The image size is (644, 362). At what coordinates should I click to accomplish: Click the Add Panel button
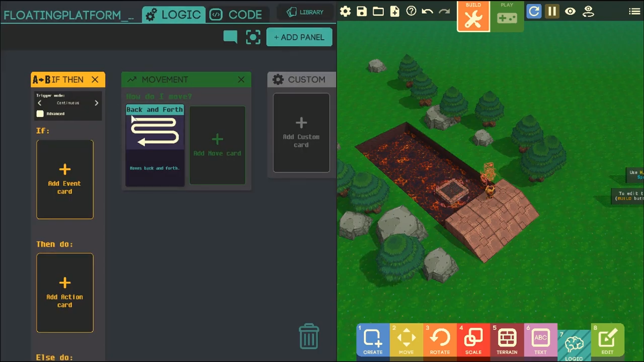coord(299,37)
